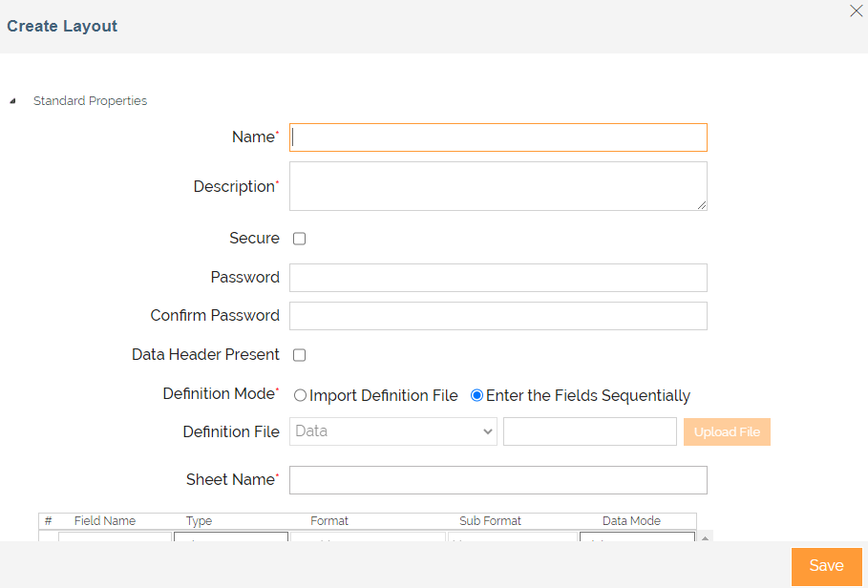Viewport: 868px width, 588px height.
Task: Click the Sub Format column header
Action: point(490,521)
